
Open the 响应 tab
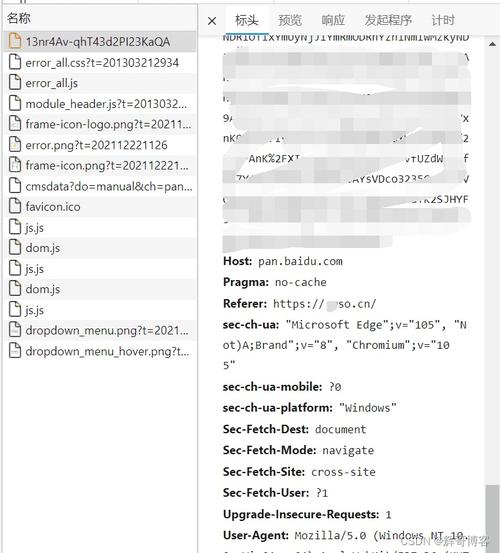coord(333,20)
